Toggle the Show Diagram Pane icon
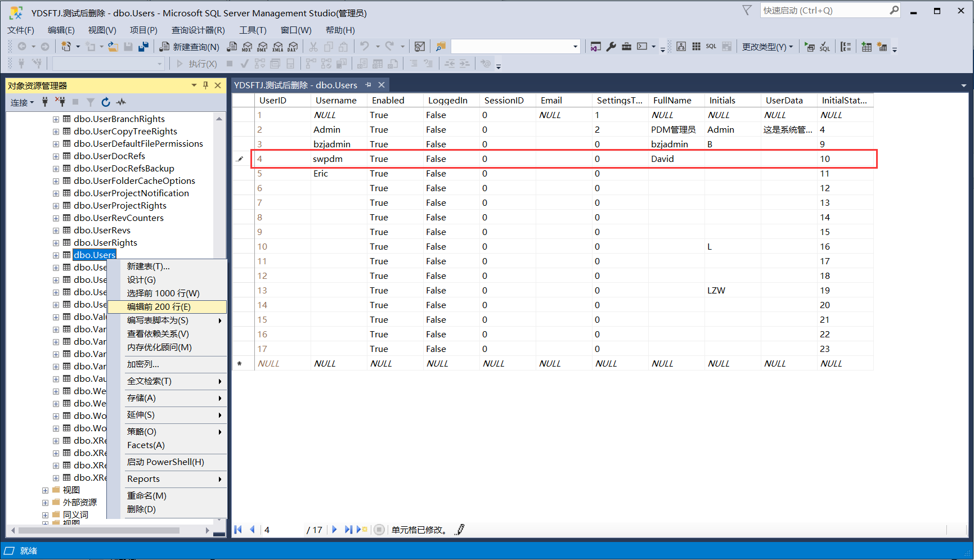This screenshot has width=974, height=560. 681,47
